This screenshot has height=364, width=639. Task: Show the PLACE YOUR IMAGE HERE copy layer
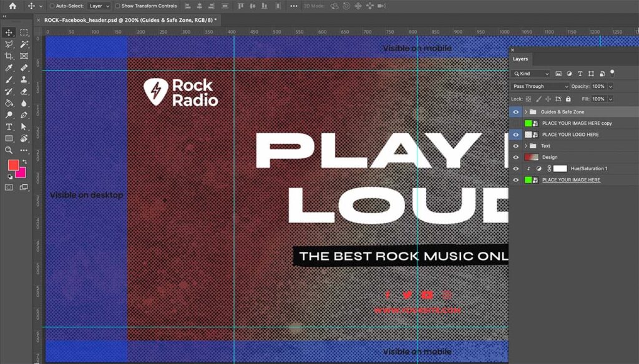516,123
